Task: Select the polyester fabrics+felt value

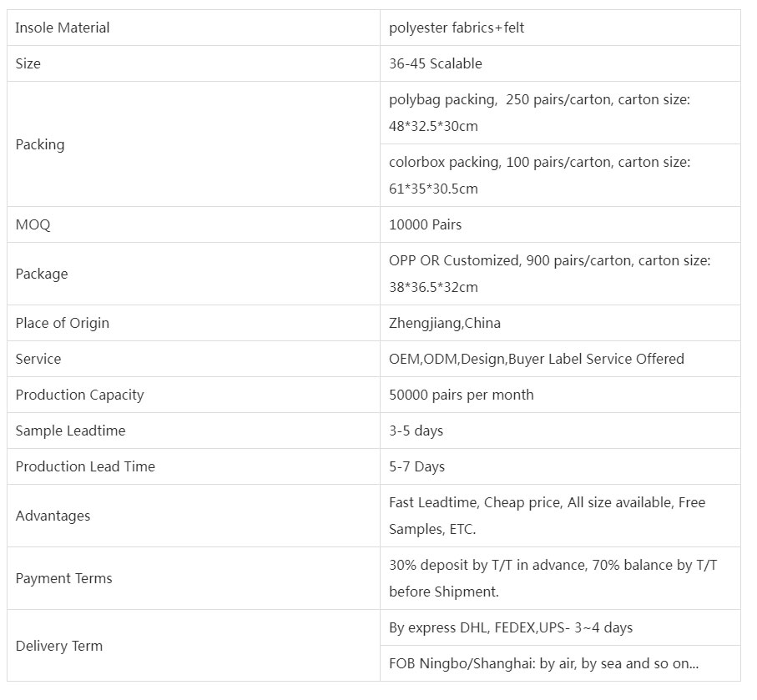Action: point(457,28)
